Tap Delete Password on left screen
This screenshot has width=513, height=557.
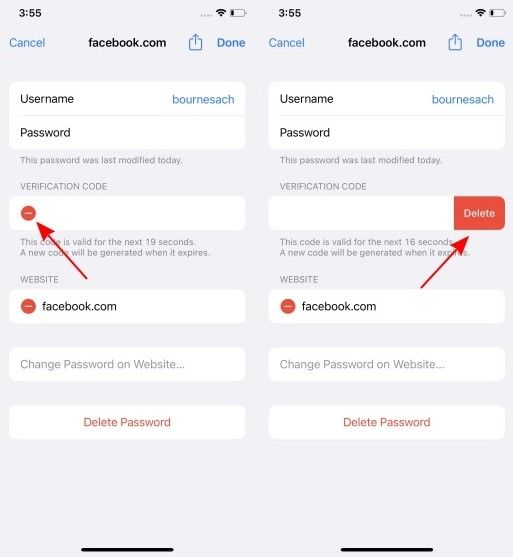(x=127, y=422)
